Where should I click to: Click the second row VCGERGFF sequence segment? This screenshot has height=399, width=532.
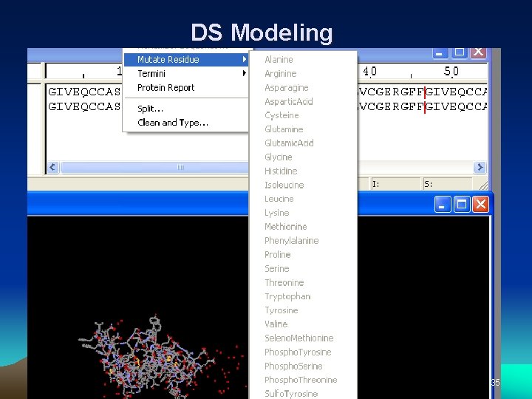(x=391, y=106)
